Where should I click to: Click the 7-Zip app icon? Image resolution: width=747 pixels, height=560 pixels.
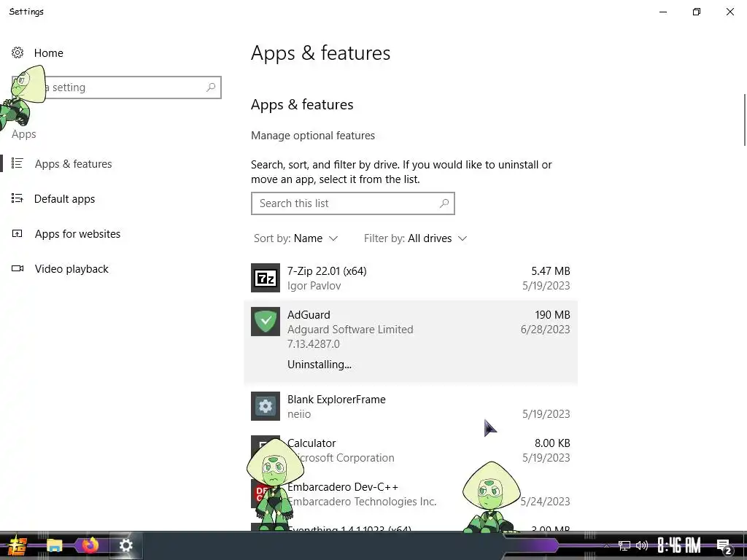(266, 278)
